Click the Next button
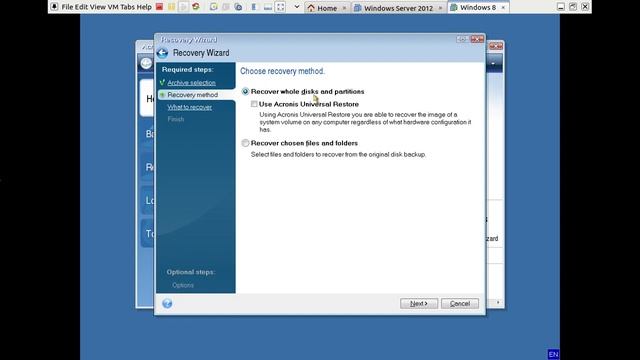This screenshot has height=360, width=640. pyautogui.click(x=419, y=303)
